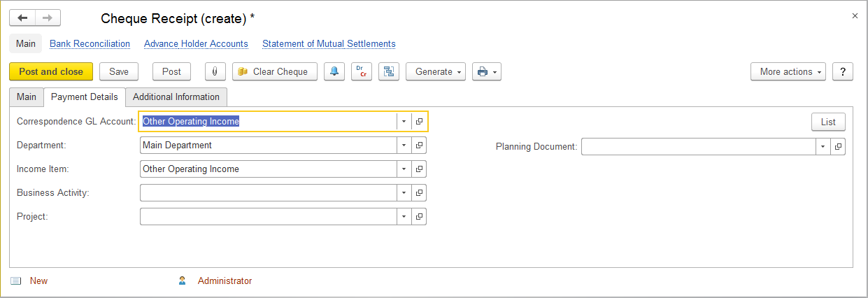Expand More actions menu
Screen dimensions: 868x298
[788, 71]
